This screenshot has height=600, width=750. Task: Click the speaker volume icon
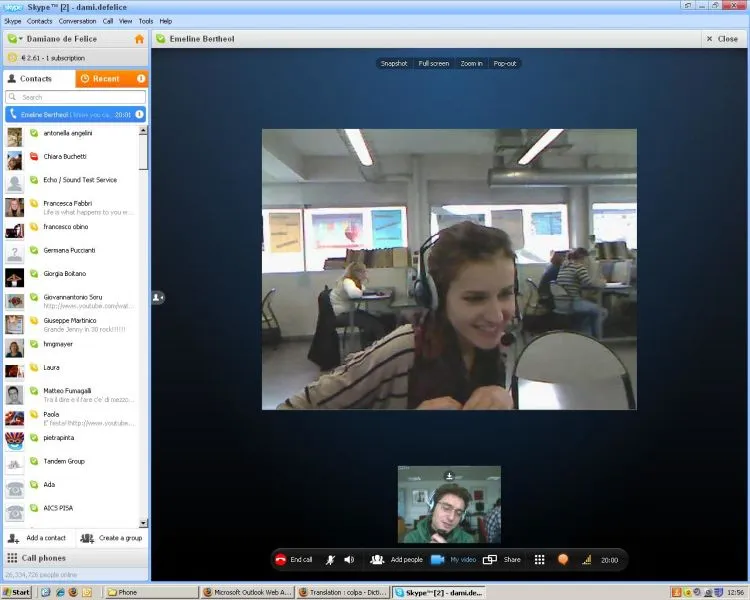tap(349, 559)
